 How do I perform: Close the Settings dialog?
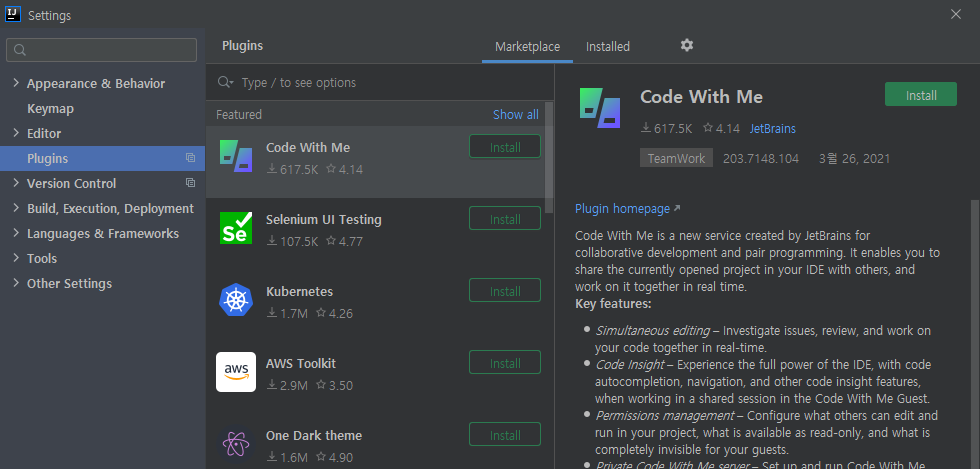pyautogui.click(x=956, y=14)
